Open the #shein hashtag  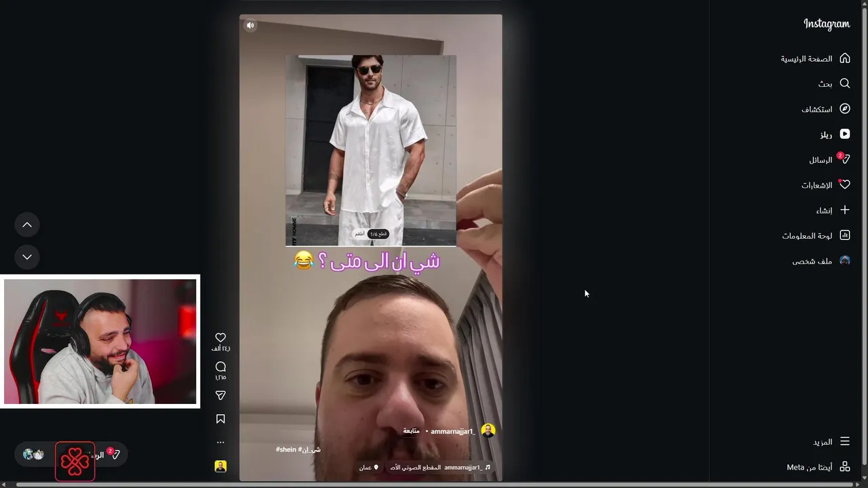click(x=286, y=449)
